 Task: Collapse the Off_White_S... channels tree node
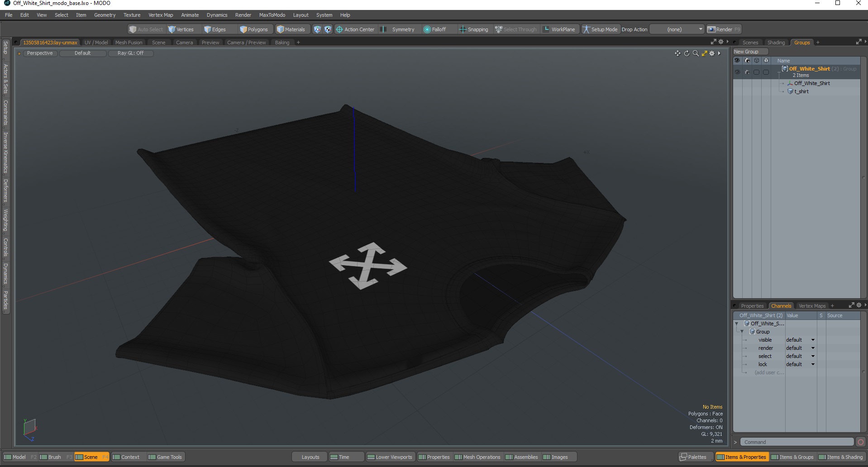(x=737, y=324)
